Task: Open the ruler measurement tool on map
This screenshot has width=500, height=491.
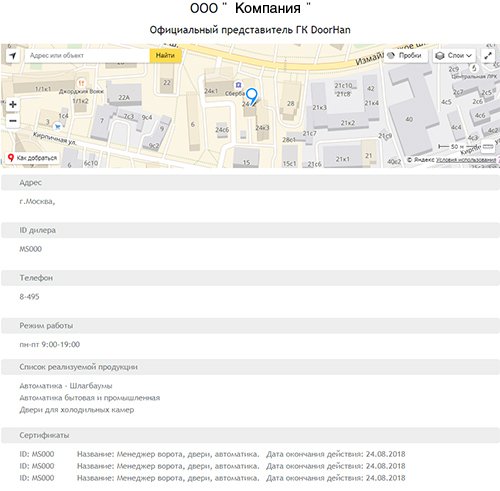Action: click(x=488, y=146)
